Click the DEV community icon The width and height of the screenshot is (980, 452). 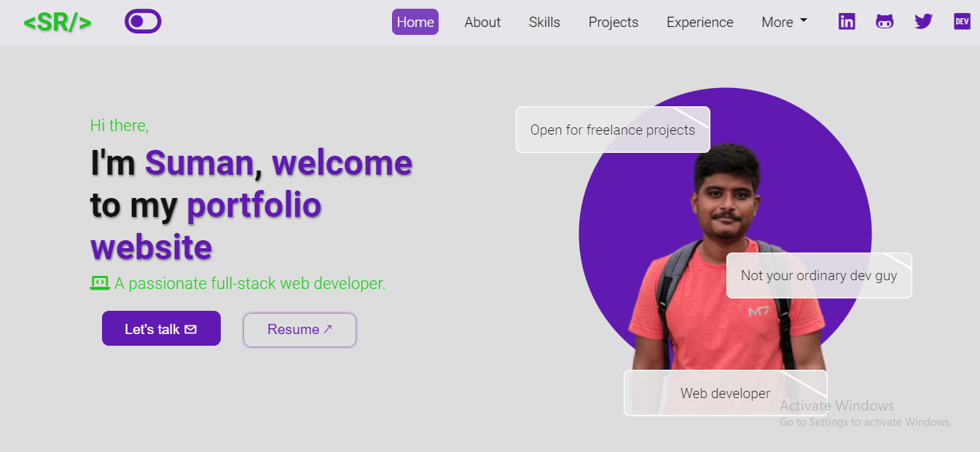(961, 21)
